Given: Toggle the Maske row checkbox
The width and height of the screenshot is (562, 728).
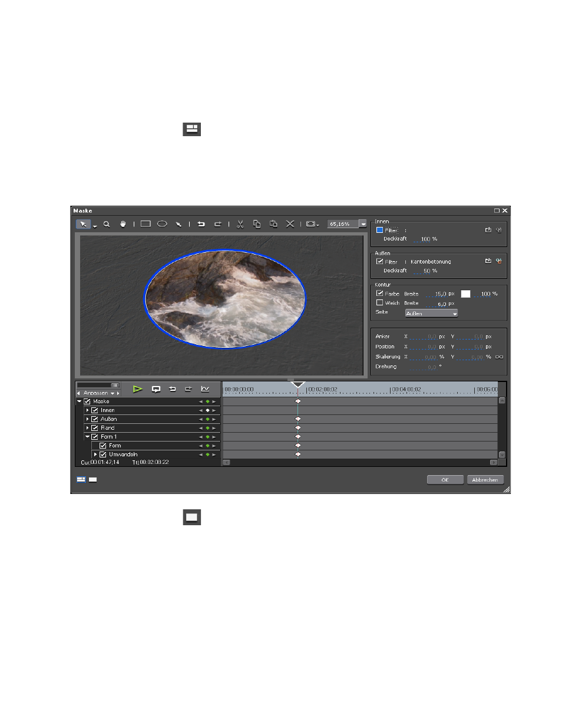Looking at the screenshot, I should [x=87, y=401].
